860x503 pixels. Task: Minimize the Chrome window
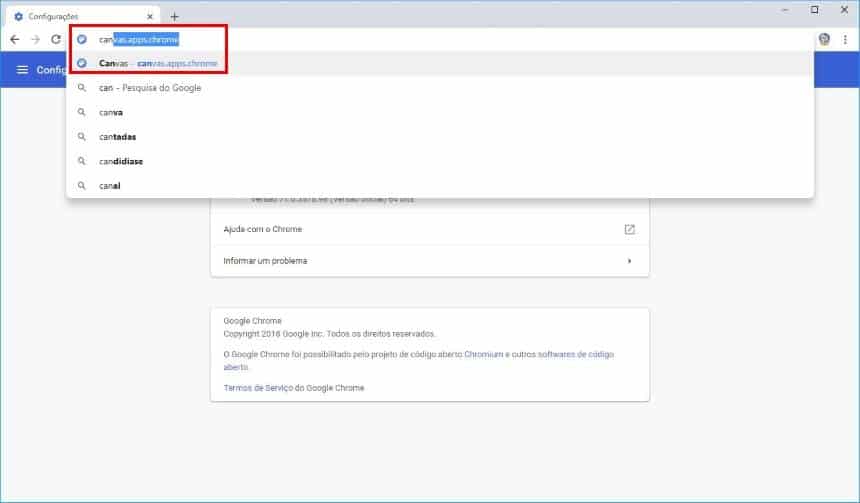[785, 10]
